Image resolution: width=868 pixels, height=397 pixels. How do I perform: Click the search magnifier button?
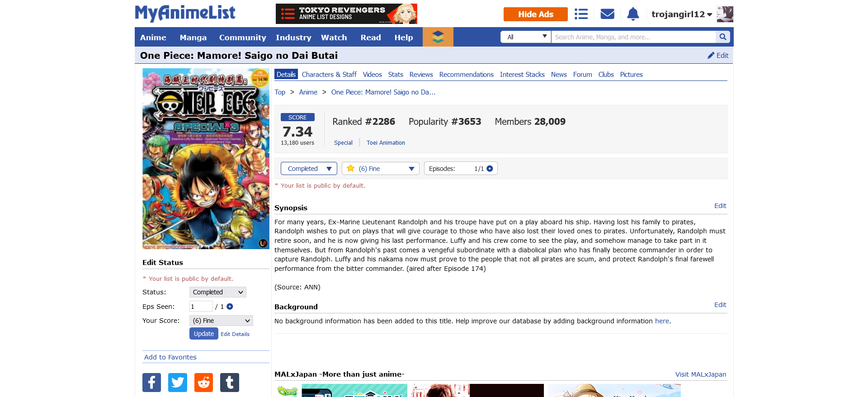coord(722,37)
